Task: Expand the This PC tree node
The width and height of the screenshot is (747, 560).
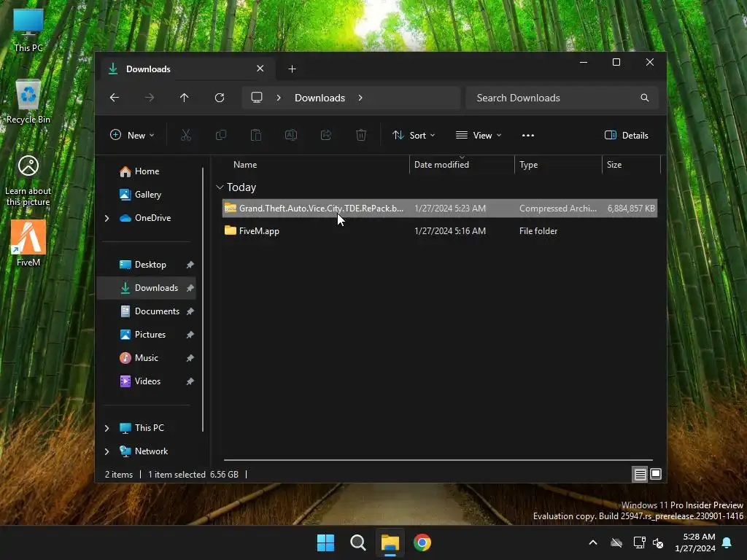Action: [x=107, y=428]
